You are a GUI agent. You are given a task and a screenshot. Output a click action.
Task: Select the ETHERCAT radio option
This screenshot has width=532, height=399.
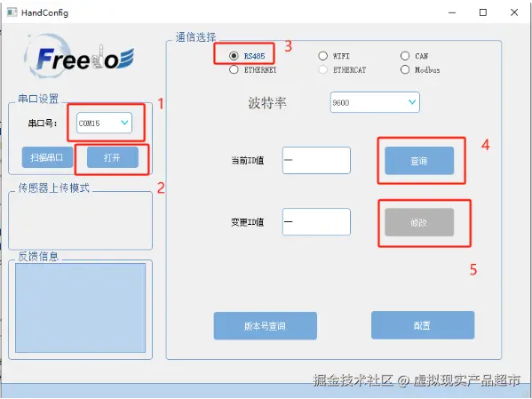[322, 69]
